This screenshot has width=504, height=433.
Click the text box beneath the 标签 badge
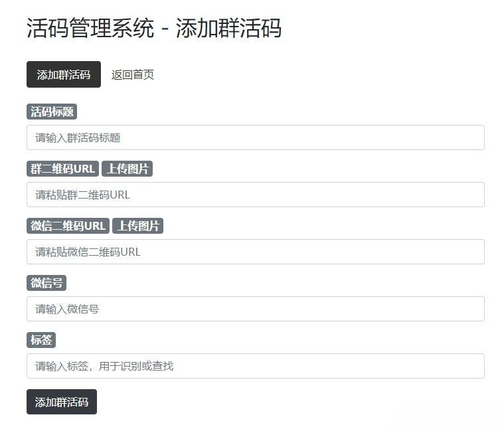pyautogui.click(x=255, y=366)
